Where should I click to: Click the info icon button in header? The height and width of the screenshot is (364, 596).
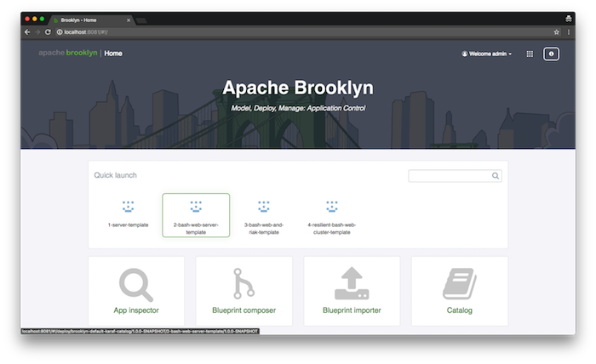(x=551, y=54)
